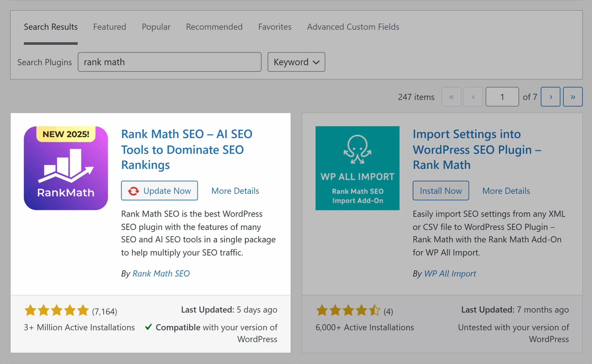Open the Rank Math SEO author link

point(161,273)
